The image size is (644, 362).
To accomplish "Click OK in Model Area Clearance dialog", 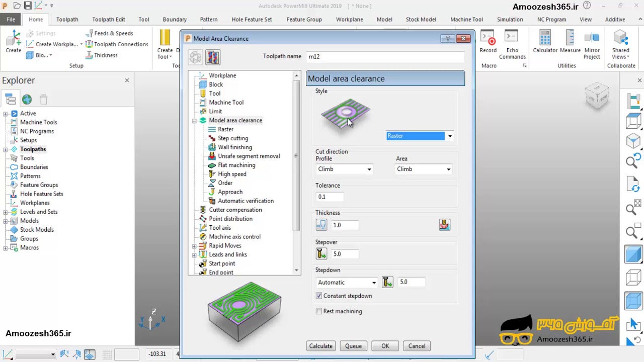I will 385,346.
